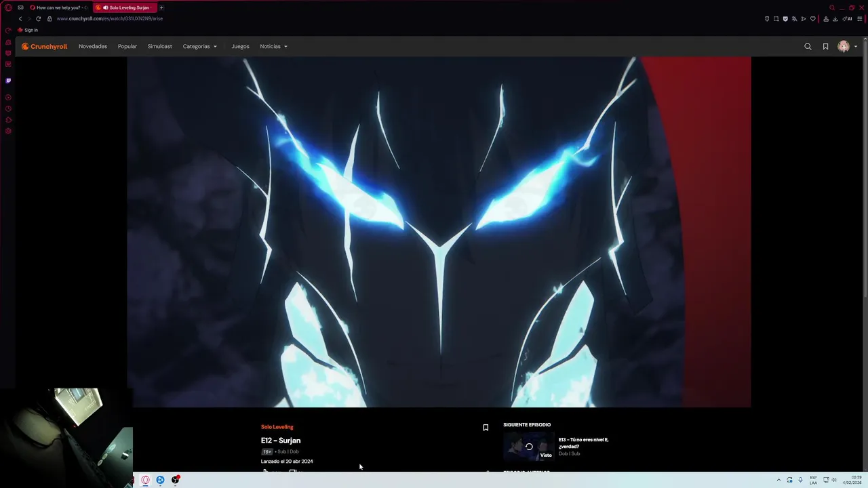Open next episode thumbnail marked Visto
868x488 pixels.
(x=529, y=446)
